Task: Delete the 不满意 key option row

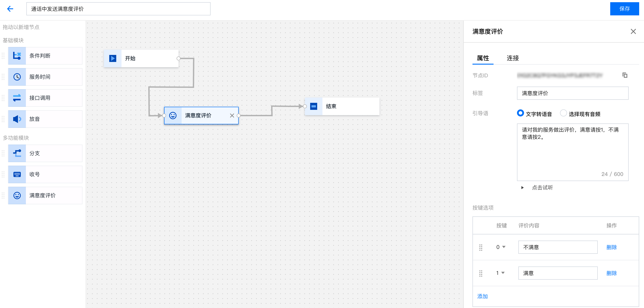Action: pos(611,247)
